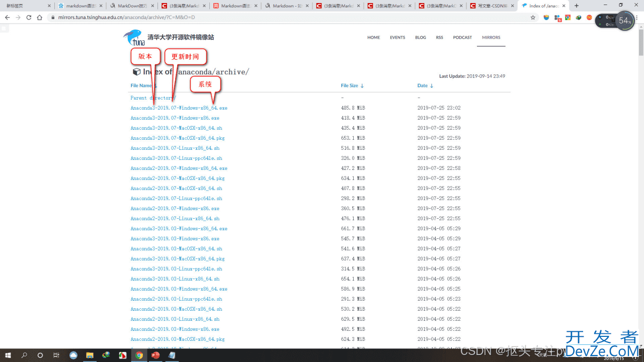Reload the page with the refresh icon

pos(29,17)
